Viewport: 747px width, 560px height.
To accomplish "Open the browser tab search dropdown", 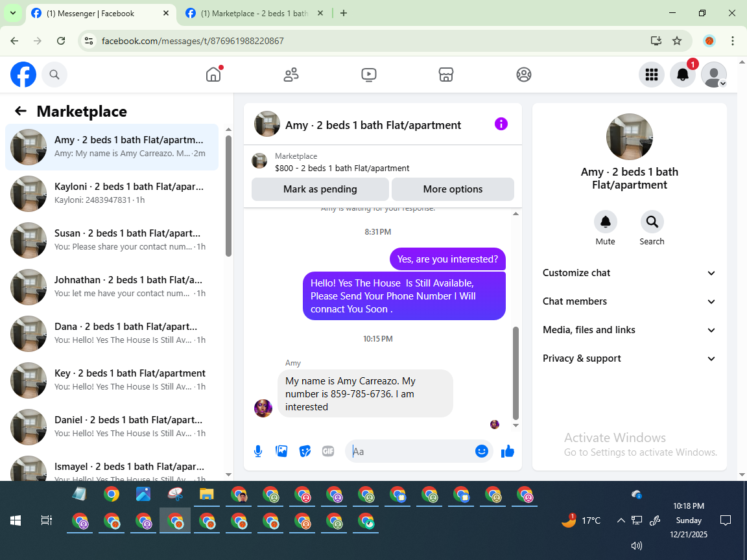I will 13,14.
